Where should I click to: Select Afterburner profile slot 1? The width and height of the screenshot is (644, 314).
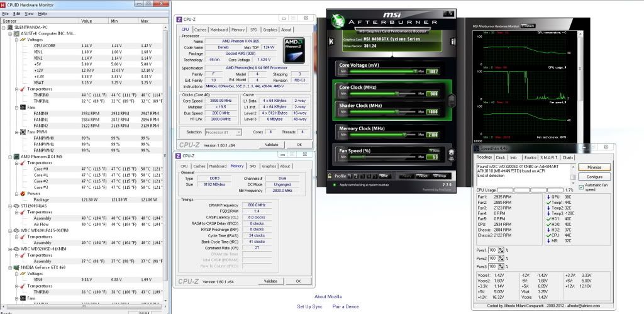[x=350, y=176]
